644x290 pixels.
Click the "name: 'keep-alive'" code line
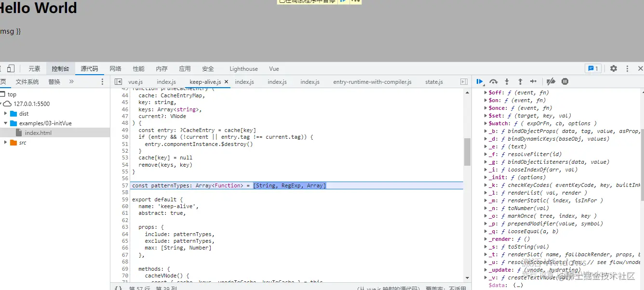click(169, 206)
